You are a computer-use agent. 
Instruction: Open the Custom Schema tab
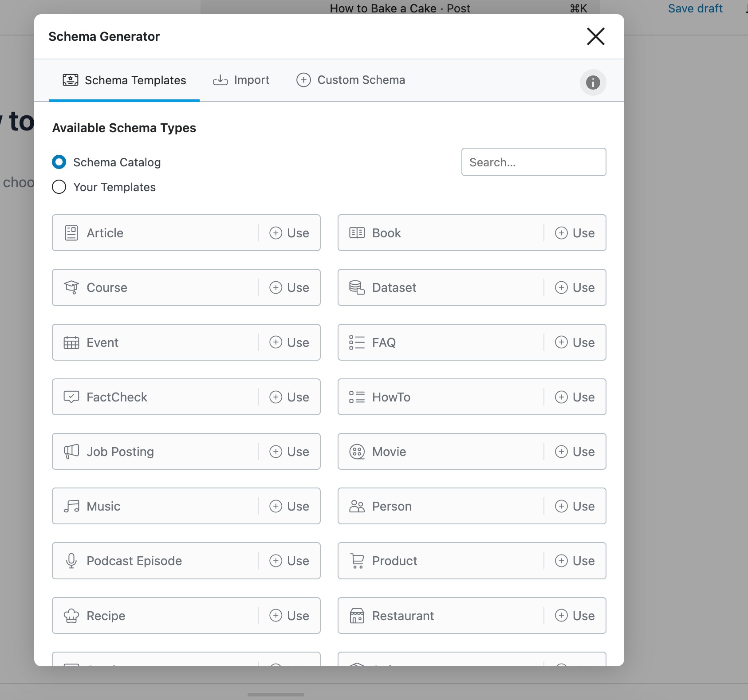tap(350, 80)
